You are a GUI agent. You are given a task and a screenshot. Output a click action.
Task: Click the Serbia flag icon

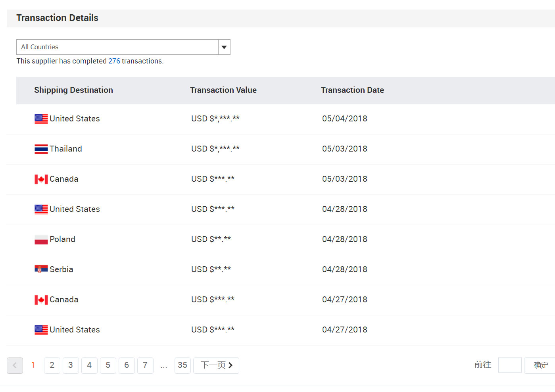pos(41,269)
